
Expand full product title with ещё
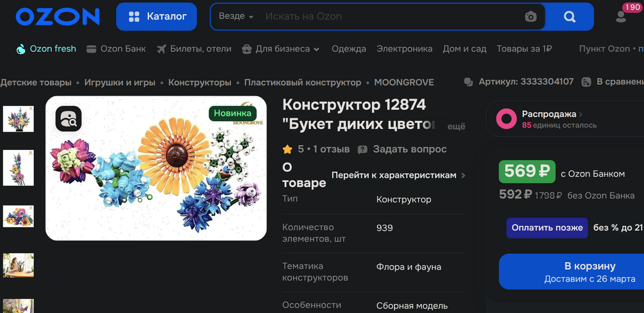pos(456,126)
